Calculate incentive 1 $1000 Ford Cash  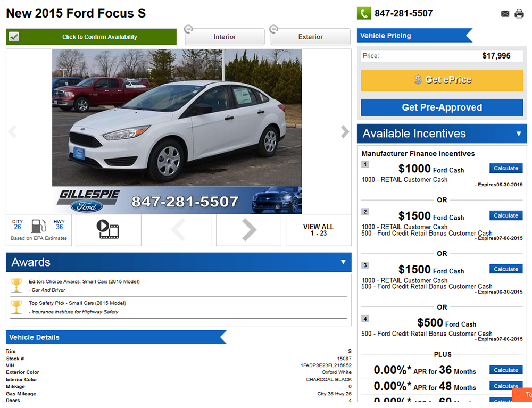(506, 168)
